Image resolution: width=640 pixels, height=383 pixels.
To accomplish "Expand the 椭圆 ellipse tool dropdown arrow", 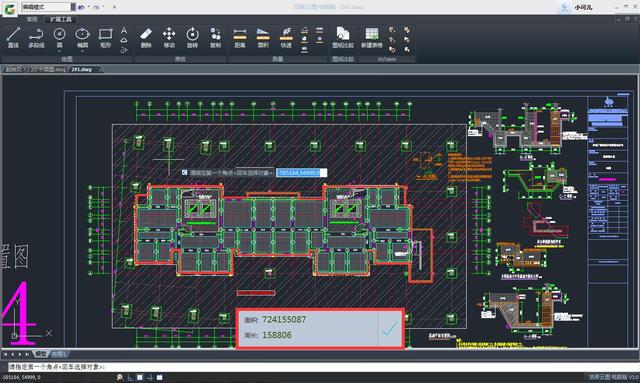I will (x=82, y=51).
